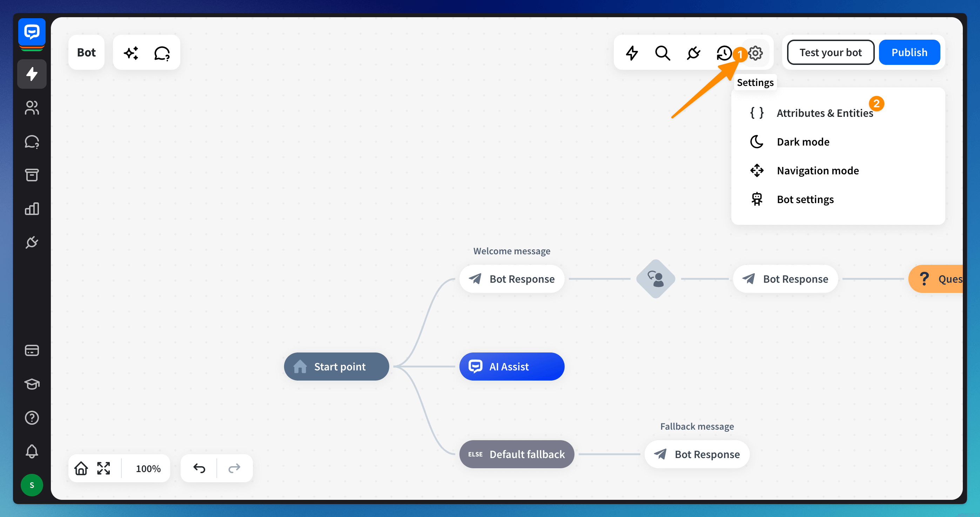The width and height of the screenshot is (980, 517).
Task: Click the undo arrow
Action: (199, 468)
